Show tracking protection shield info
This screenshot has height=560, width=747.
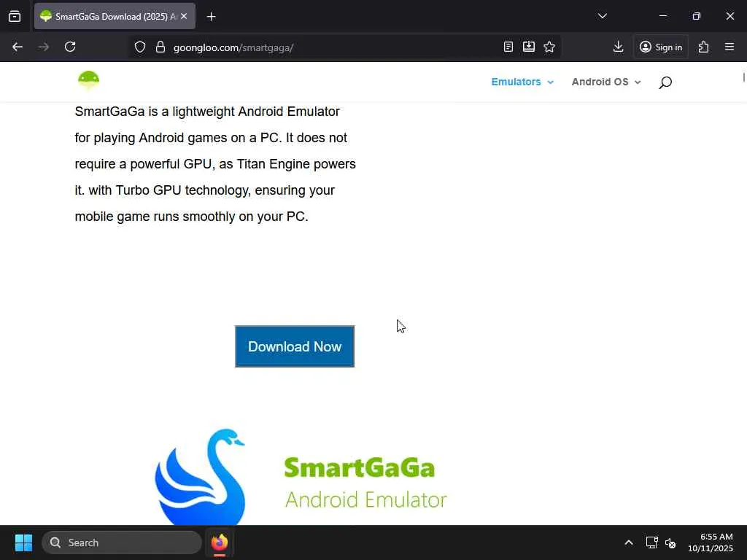(139, 47)
